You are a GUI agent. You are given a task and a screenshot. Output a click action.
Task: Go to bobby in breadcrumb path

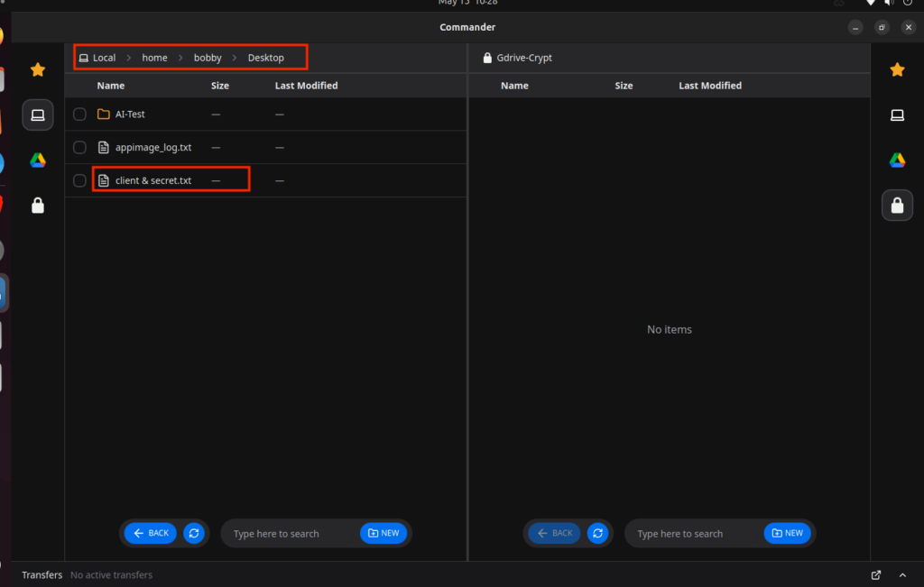[208, 58]
